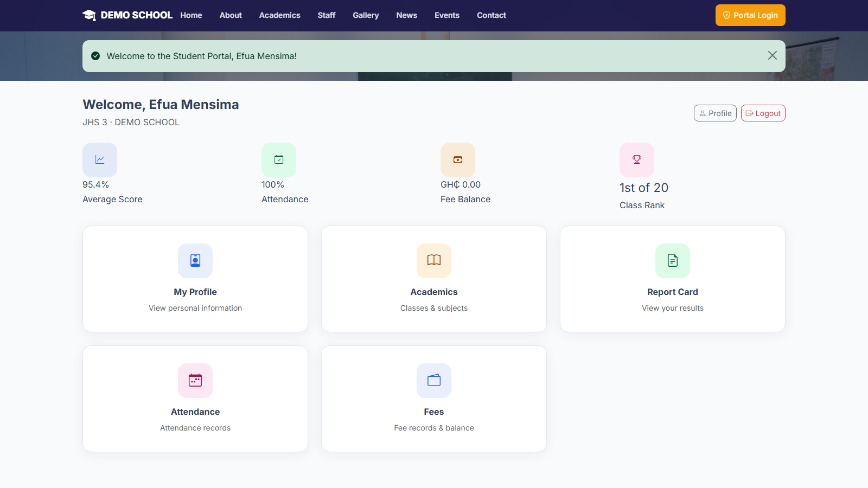
Task: Click the View your results text
Action: (x=673, y=308)
